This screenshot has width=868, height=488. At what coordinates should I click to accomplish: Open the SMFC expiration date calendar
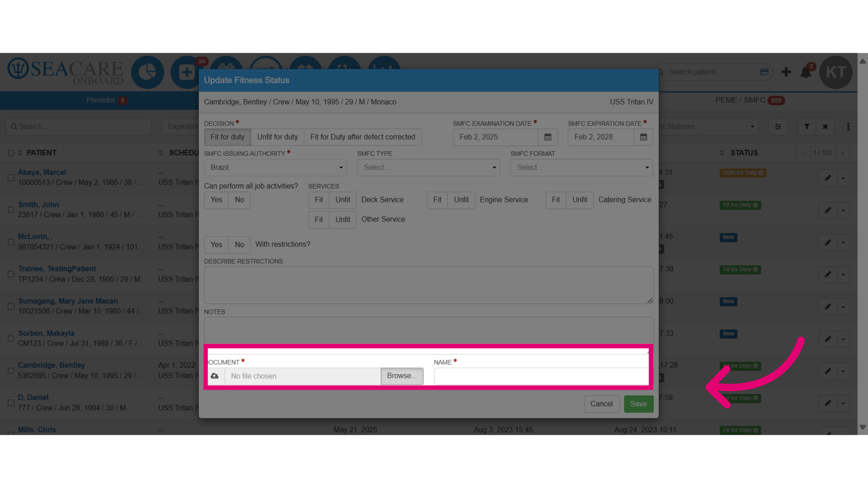tap(643, 137)
